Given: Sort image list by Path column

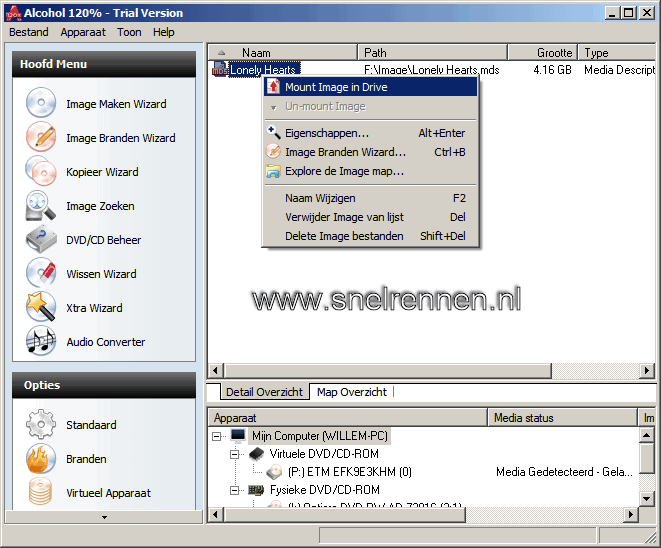Looking at the screenshot, I should coord(433,53).
